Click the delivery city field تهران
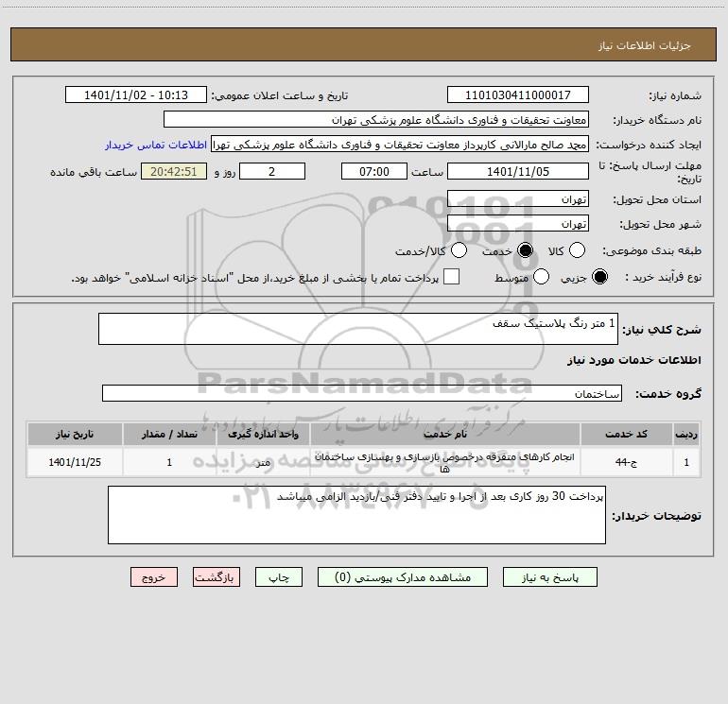This screenshot has height=704, width=728. (x=518, y=224)
